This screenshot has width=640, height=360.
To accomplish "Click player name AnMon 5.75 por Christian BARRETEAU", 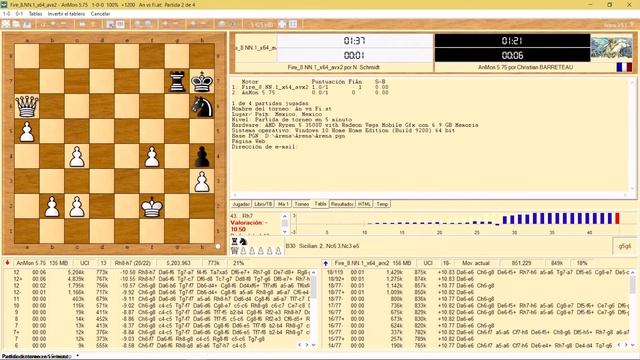I will tap(525, 67).
